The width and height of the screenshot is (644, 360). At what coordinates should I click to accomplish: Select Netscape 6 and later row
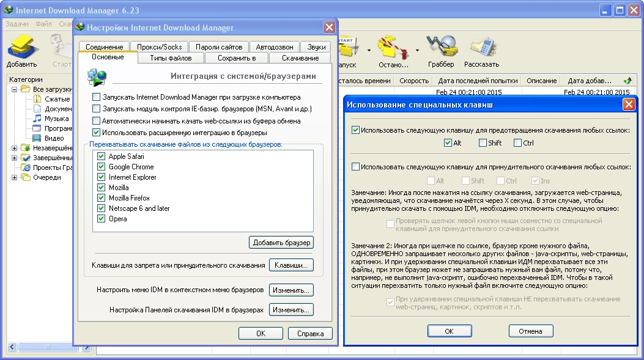click(203, 208)
